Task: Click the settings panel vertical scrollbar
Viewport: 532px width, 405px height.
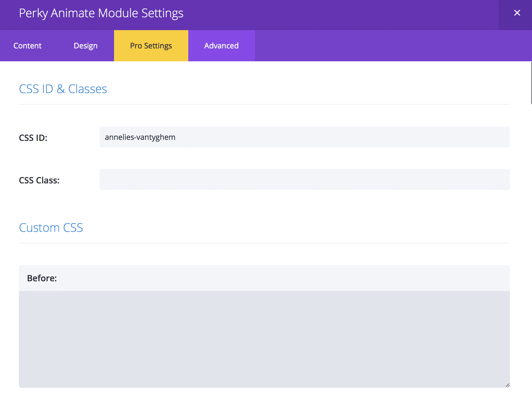Action: (x=531, y=83)
